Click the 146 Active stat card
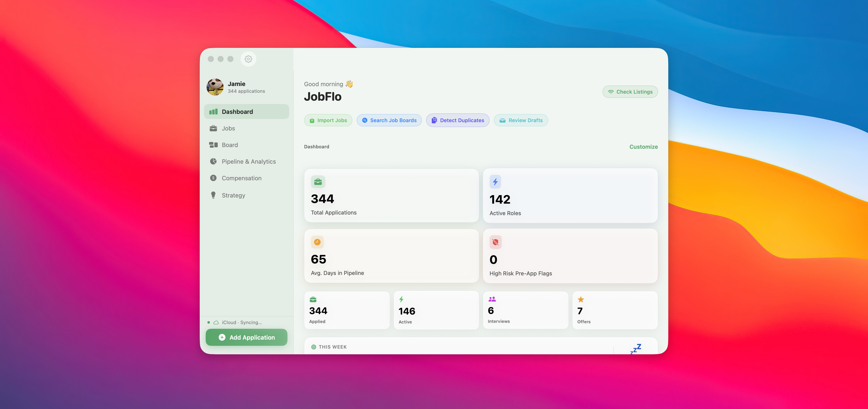This screenshot has height=409, width=868. point(436,310)
